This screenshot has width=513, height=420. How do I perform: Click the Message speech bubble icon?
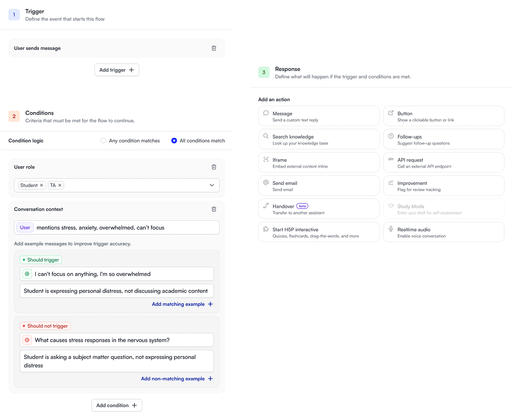click(x=266, y=113)
